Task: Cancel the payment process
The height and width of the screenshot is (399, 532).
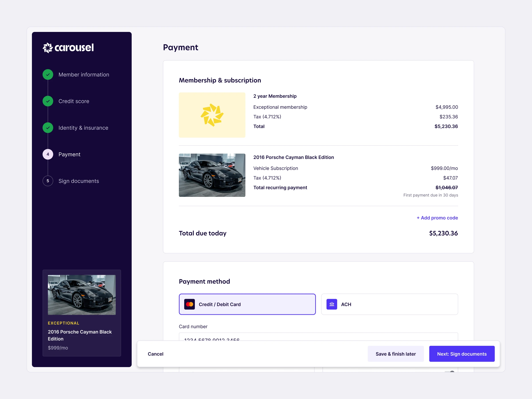Action: pos(155,354)
